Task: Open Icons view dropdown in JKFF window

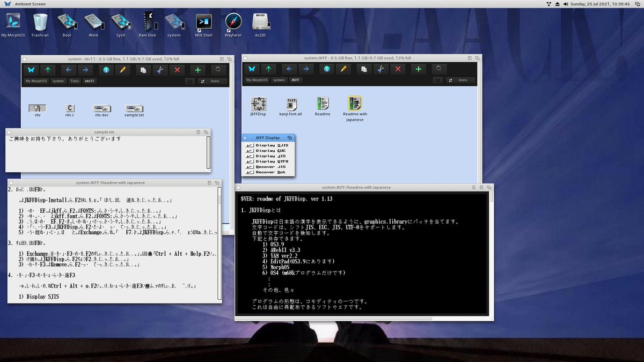Action: (460, 80)
